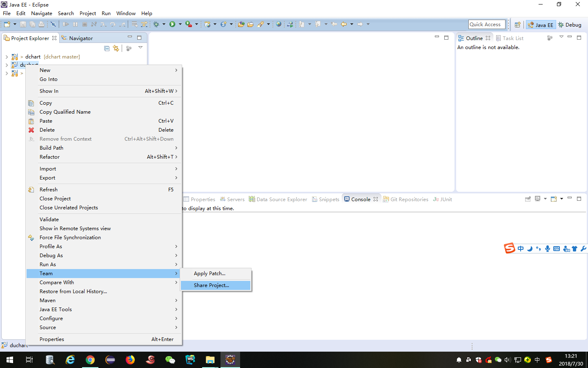588x368 pixels.
Task: Click the Terminate debug icon
Action: (x=85, y=24)
